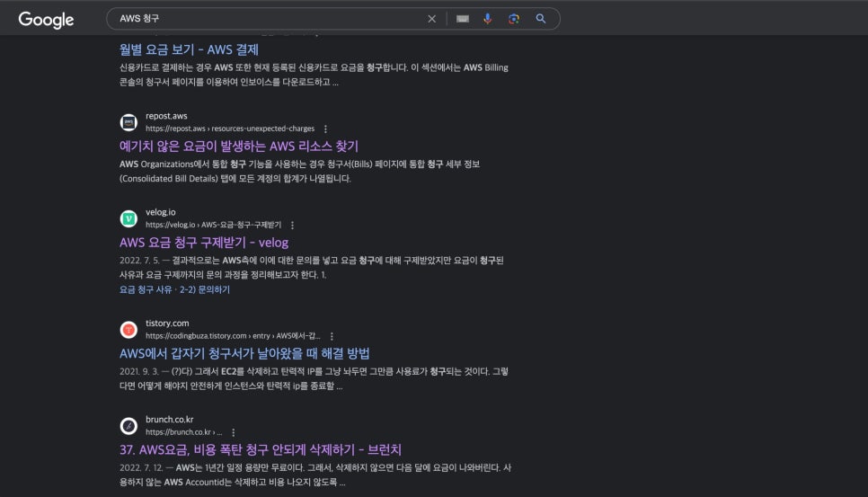868x497 pixels.
Task: Click the repost.aws site name text
Action: point(166,116)
